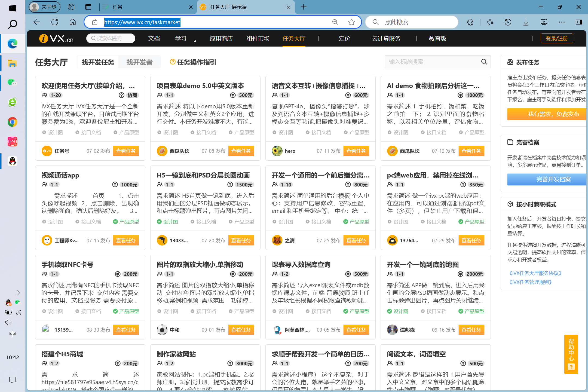Click iVX.cn logo in the navbar
This screenshot has height=392, width=588.
(56, 38)
